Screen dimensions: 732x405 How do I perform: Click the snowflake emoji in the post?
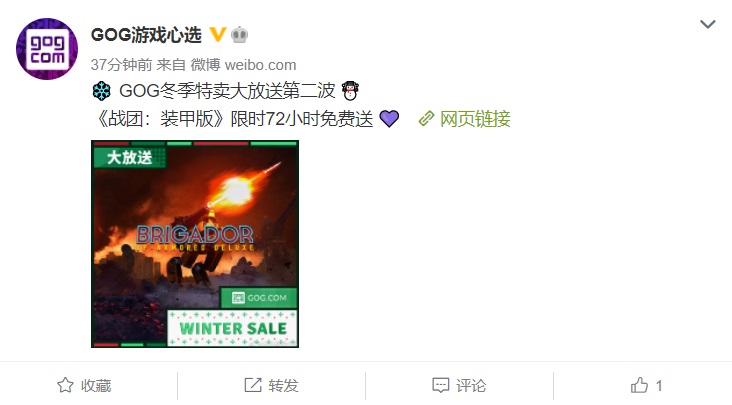tap(101, 91)
